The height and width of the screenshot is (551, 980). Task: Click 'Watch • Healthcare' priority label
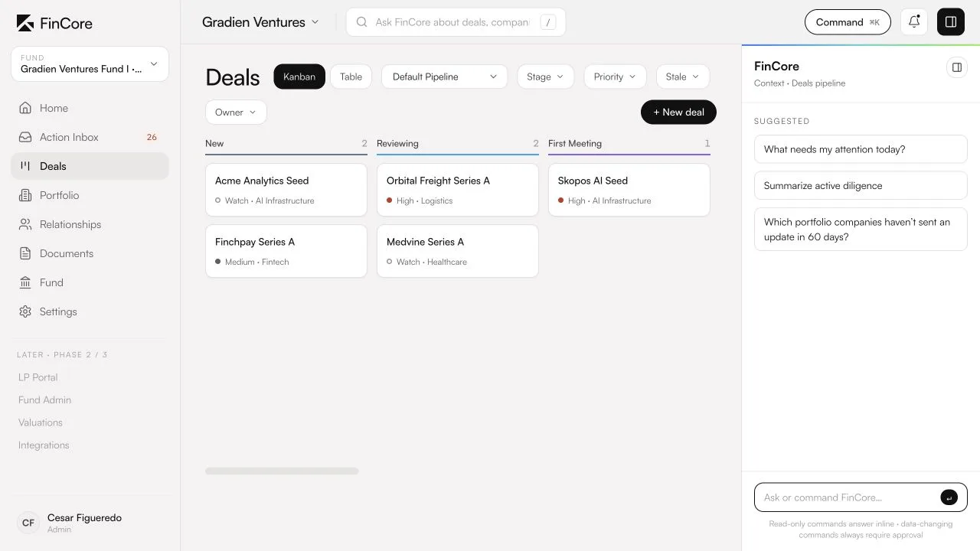426,262
